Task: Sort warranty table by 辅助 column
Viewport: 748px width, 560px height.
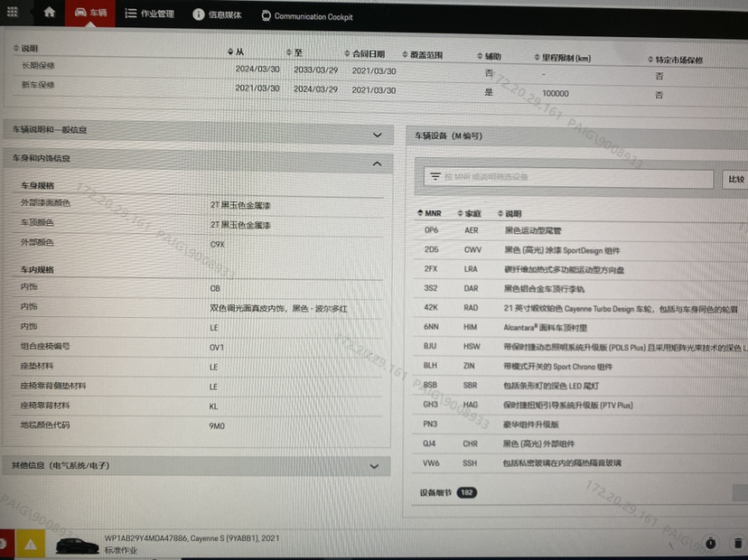Action: tap(489, 56)
